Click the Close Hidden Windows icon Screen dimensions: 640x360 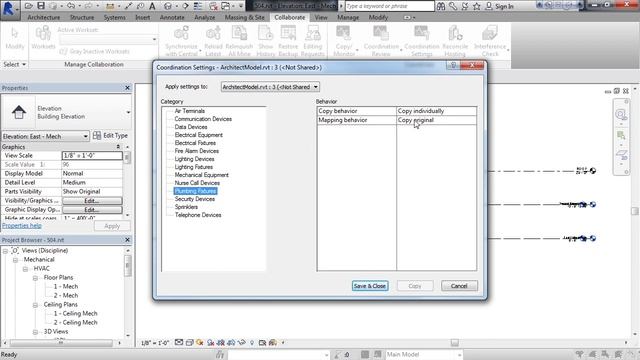click(x=213, y=6)
